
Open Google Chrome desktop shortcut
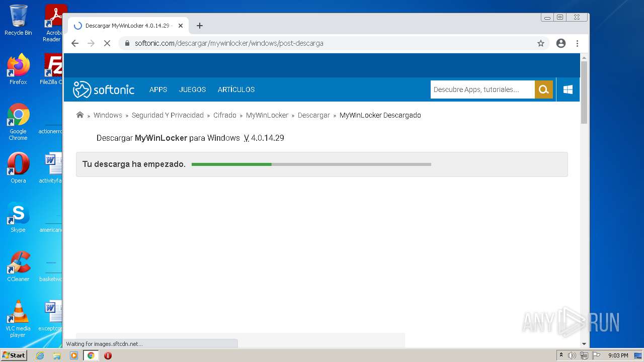point(18,122)
